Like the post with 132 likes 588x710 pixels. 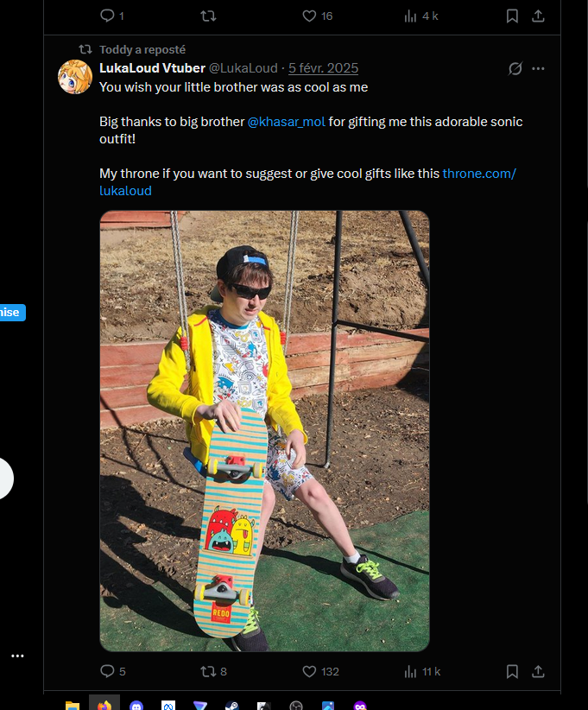point(310,671)
